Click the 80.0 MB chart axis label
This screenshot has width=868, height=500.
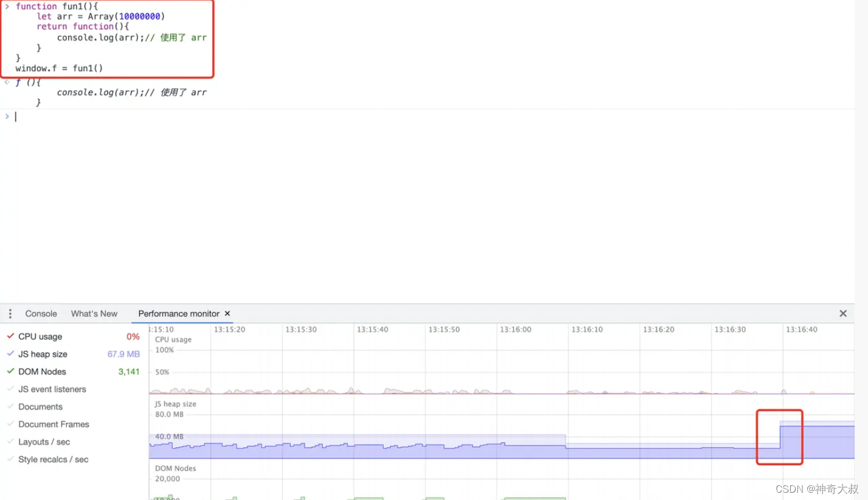169,415
